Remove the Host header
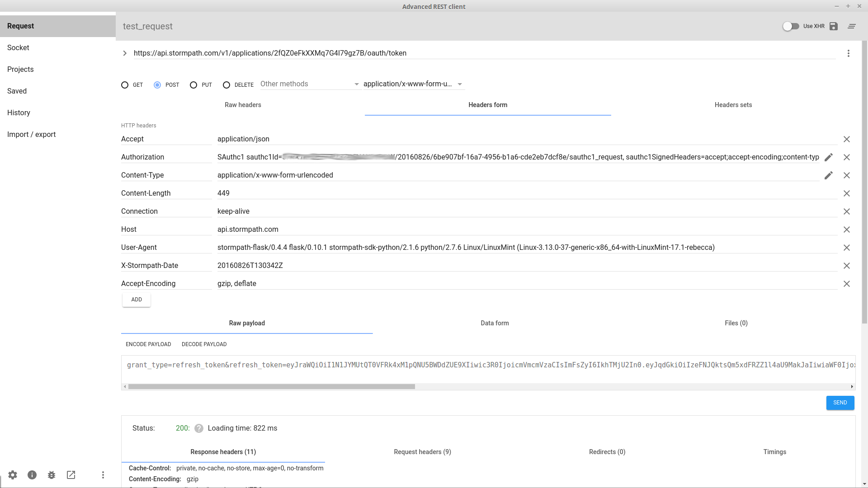868x488 pixels. (847, 230)
